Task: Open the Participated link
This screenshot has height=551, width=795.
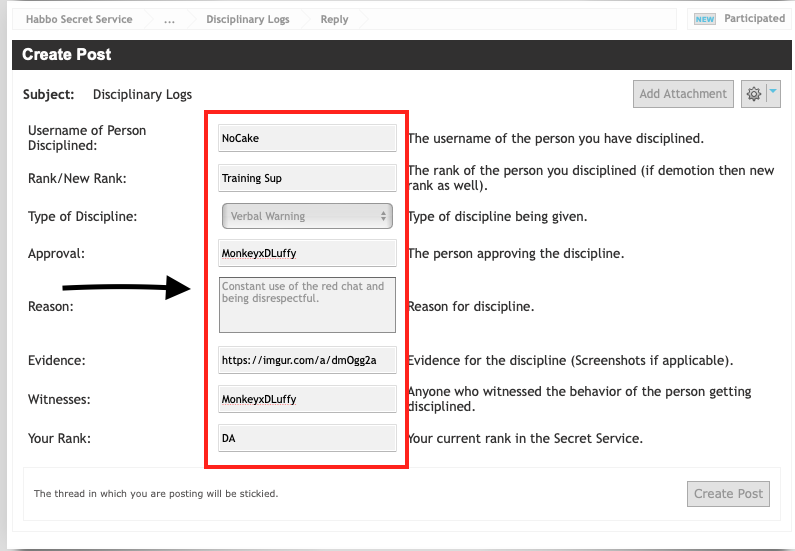Action: [754, 19]
